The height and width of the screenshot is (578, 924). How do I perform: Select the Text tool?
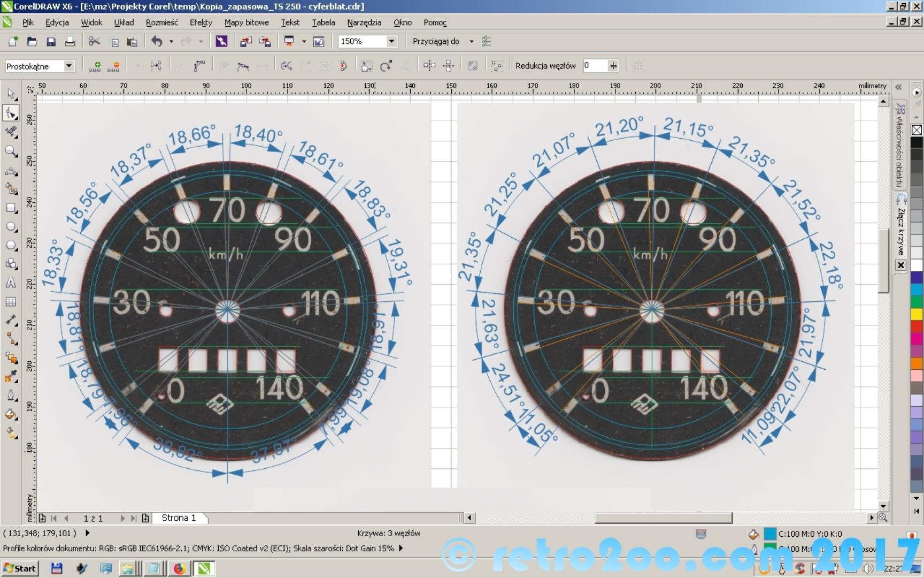click(11, 283)
